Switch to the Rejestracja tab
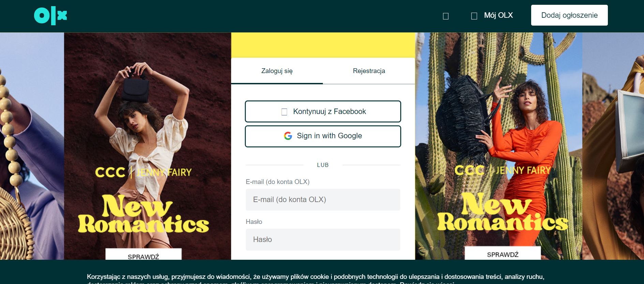 (369, 71)
